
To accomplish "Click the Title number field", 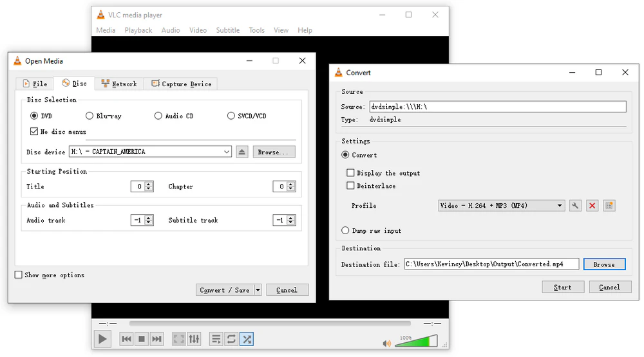I will 138,187.
